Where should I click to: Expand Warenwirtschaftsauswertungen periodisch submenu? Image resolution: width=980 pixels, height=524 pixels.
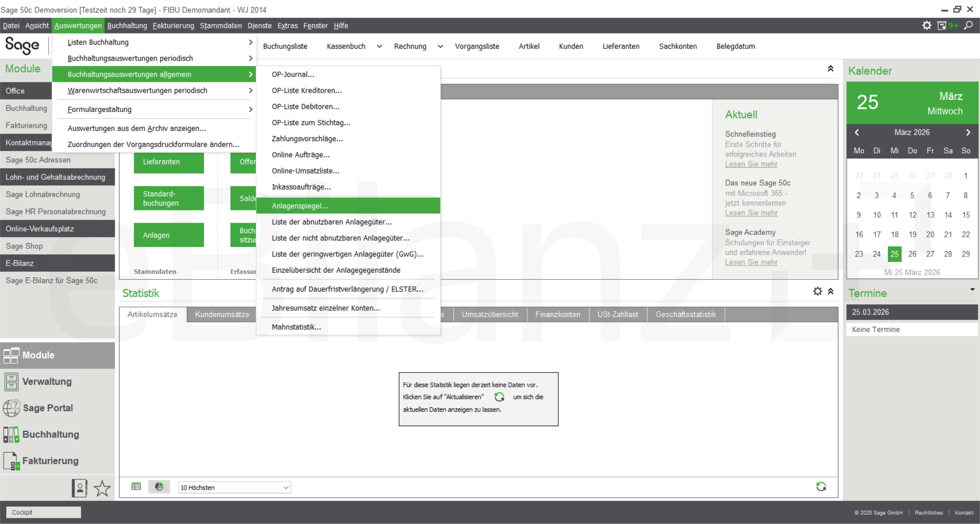(x=154, y=90)
